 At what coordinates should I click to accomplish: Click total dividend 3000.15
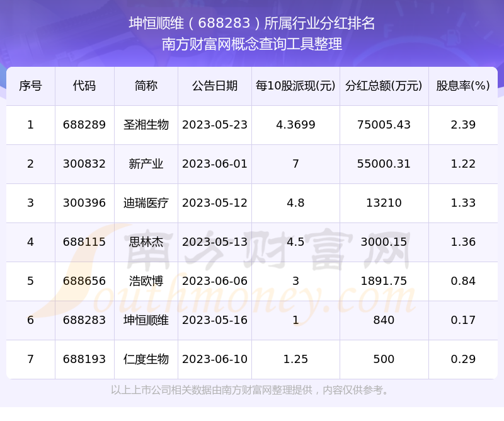(x=384, y=242)
